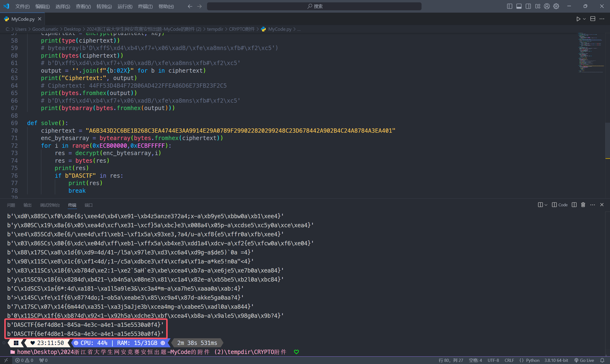Open the settings gear in title bar
The height and width of the screenshot is (364, 610).
coord(556,6)
